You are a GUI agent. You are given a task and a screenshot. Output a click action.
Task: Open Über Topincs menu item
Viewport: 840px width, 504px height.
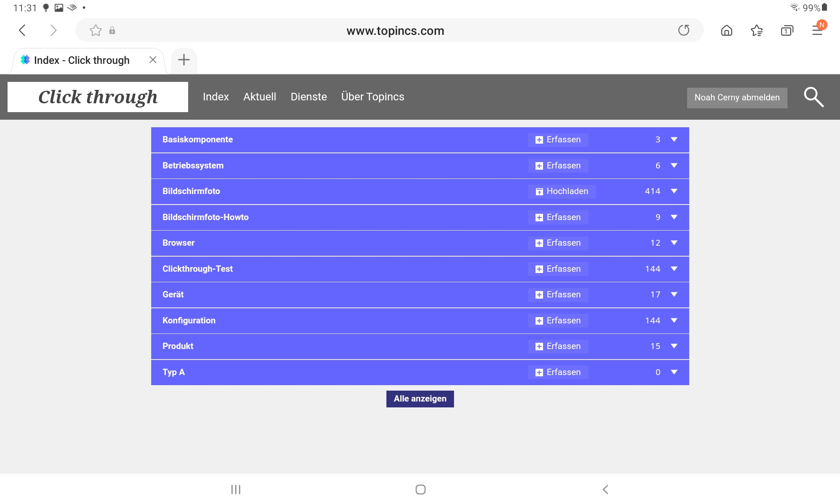coord(373,97)
